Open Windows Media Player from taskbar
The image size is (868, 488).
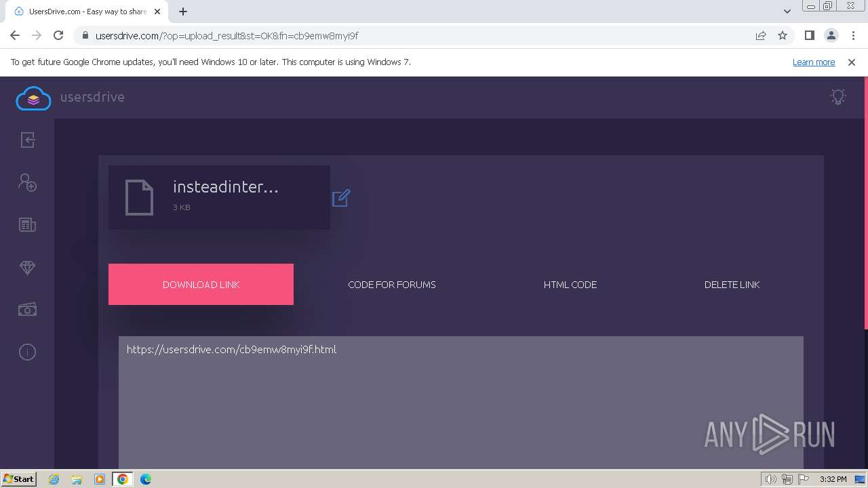pyautogui.click(x=100, y=479)
